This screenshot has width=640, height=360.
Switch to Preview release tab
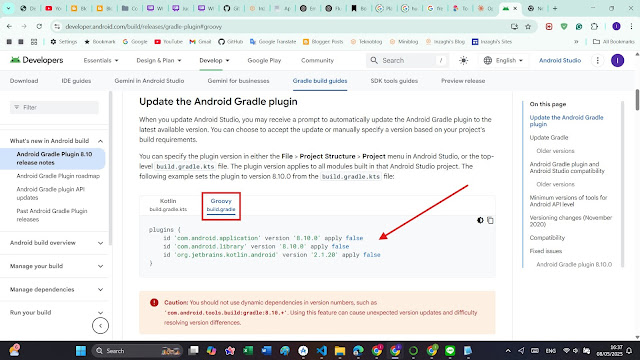point(463,81)
